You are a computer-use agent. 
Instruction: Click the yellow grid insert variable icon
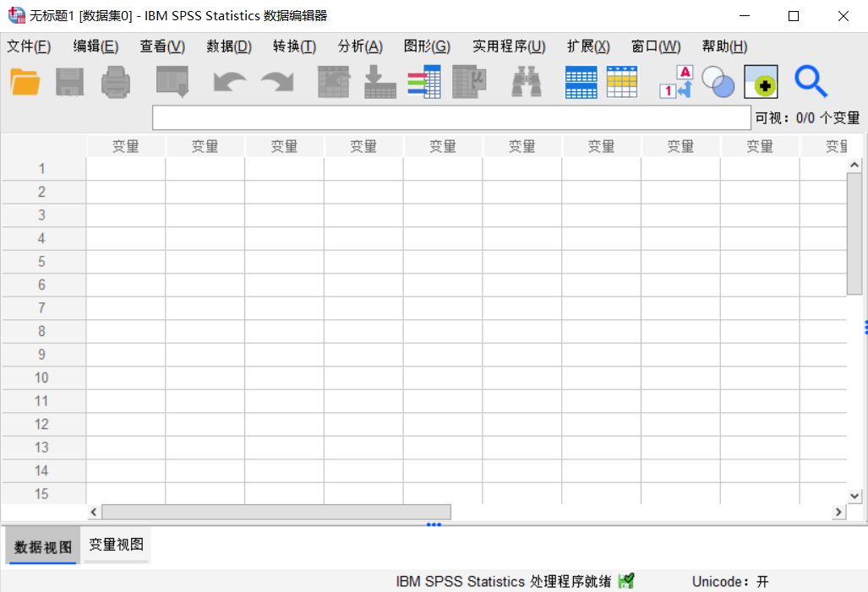click(622, 82)
